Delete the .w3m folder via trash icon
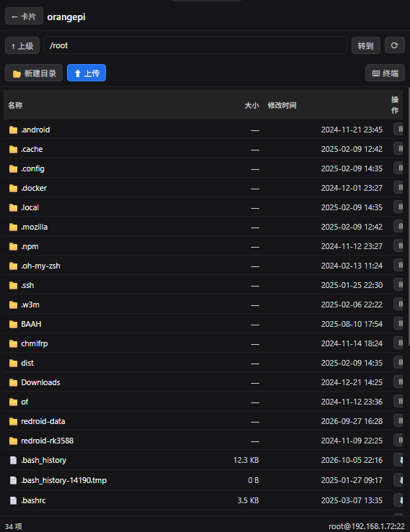The height and width of the screenshot is (532, 410). (398, 304)
